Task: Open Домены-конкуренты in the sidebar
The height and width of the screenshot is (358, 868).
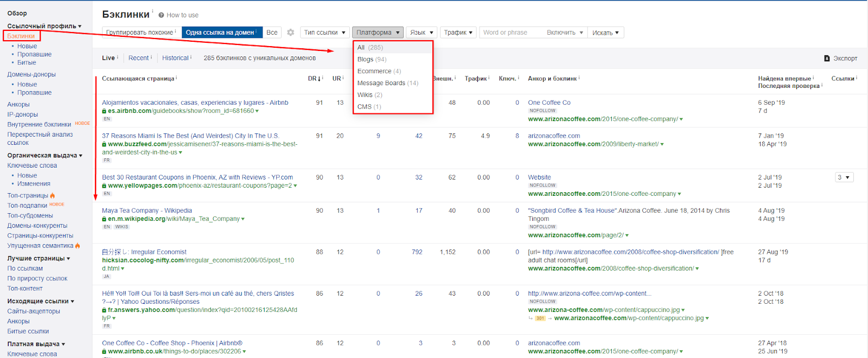Action: (x=37, y=226)
